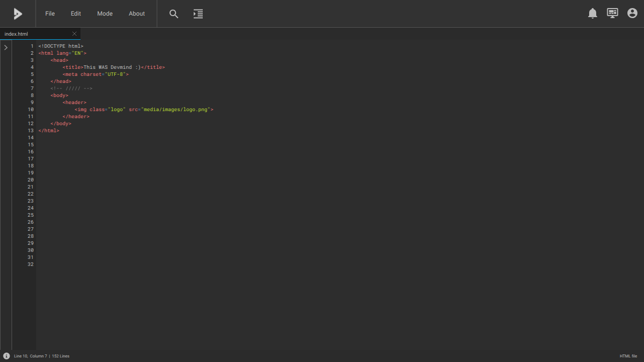This screenshot has width=644, height=362.
Task: Click the img src logo.png line
Action: 144,110
